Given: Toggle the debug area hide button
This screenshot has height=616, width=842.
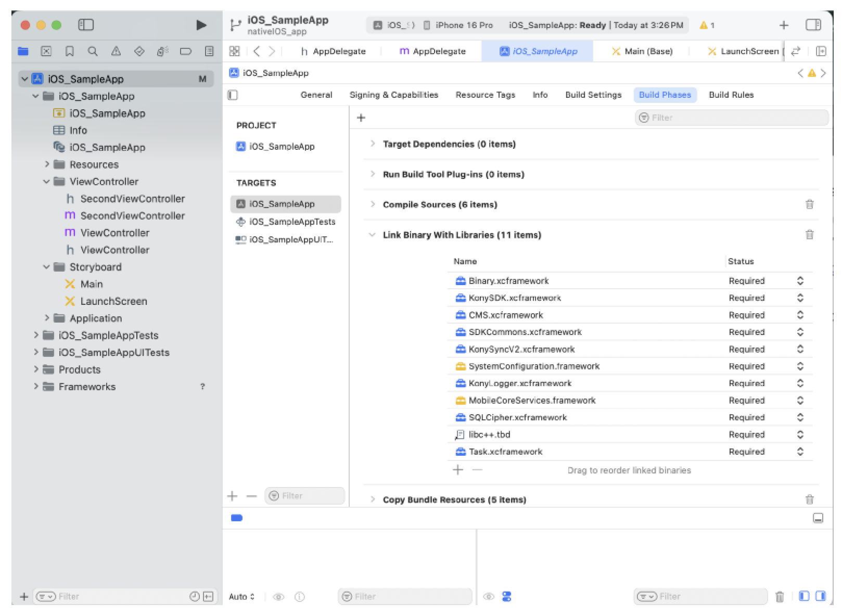Looking at the screenshot, I should [818, 518].
